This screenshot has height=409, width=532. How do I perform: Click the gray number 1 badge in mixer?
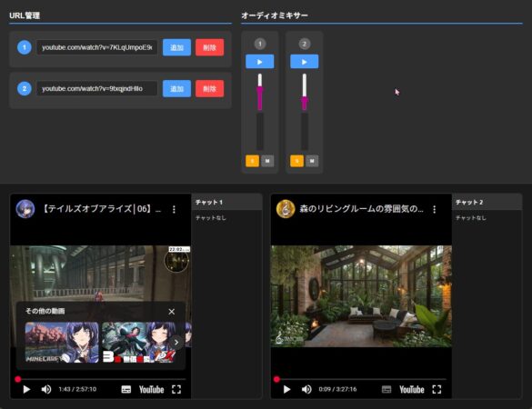coord(260,44)
